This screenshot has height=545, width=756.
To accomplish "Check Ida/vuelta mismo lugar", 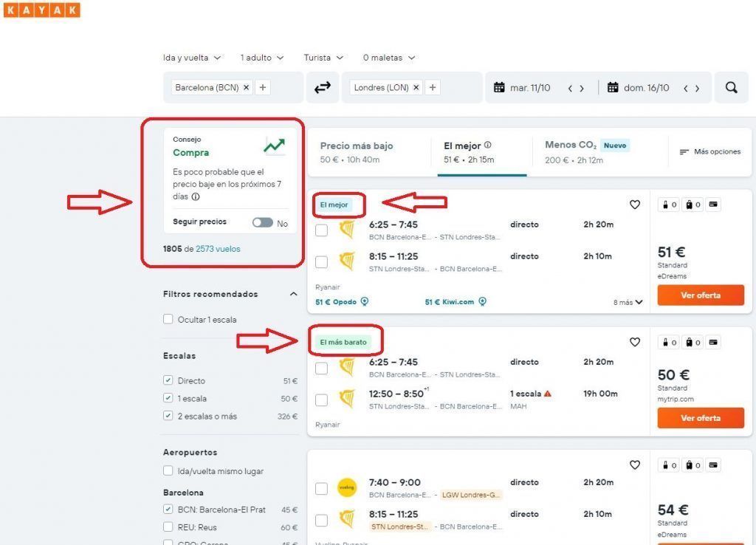I will point(168,470).
